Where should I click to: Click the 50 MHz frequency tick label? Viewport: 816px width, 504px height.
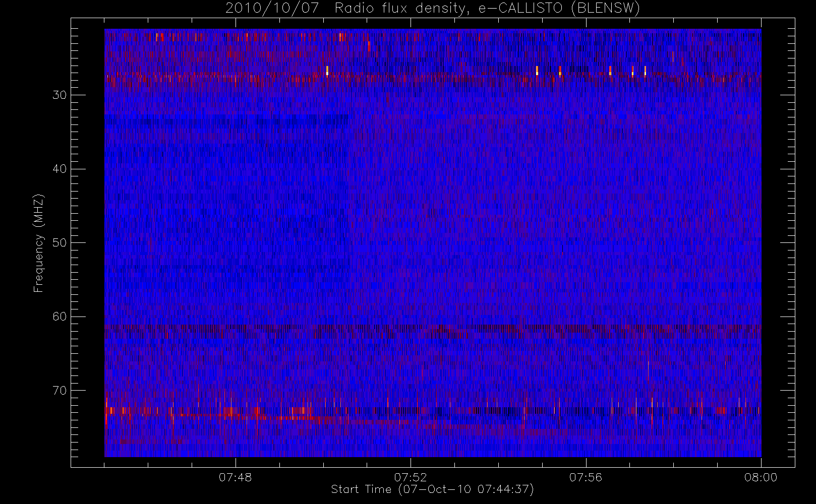(x=60, y=243)
